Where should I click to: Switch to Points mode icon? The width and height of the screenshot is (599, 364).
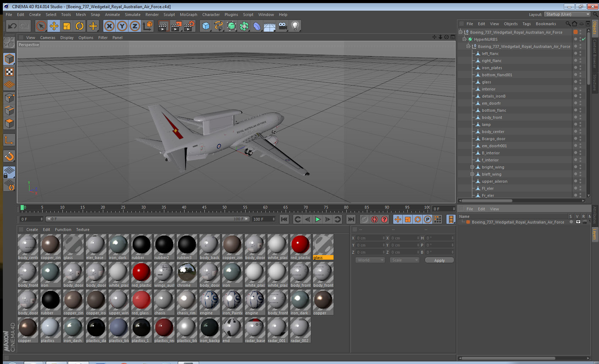coord(9,98)
